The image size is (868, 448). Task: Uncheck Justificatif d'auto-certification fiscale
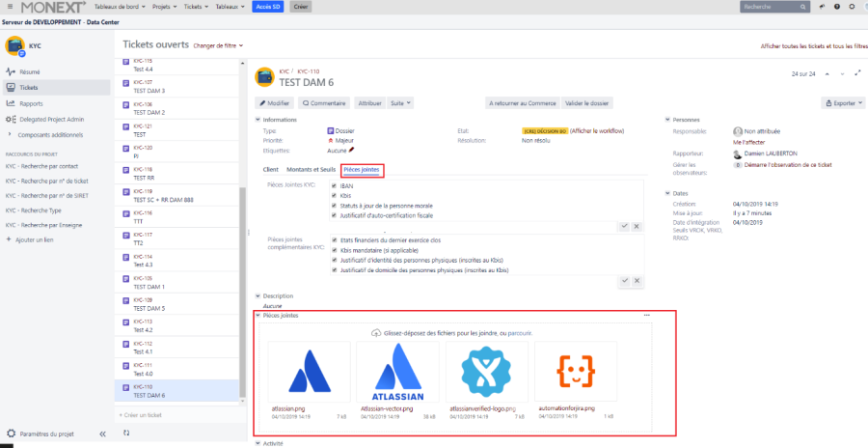coord(334,214)
